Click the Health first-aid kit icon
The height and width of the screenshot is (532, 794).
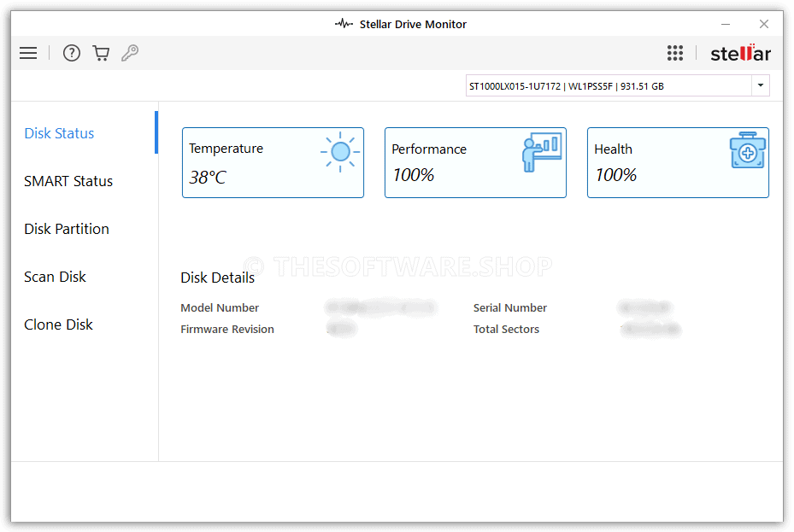(747, 150)
